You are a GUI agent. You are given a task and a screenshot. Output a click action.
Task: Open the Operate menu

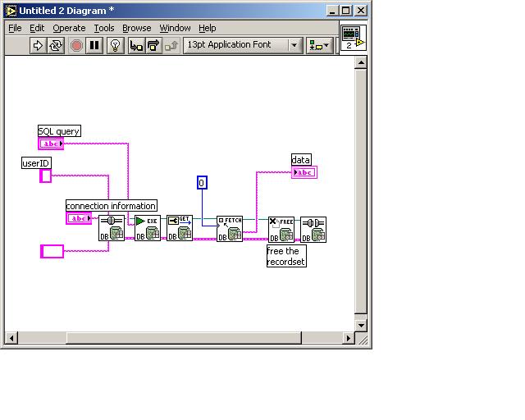click(x=69, y=28)
